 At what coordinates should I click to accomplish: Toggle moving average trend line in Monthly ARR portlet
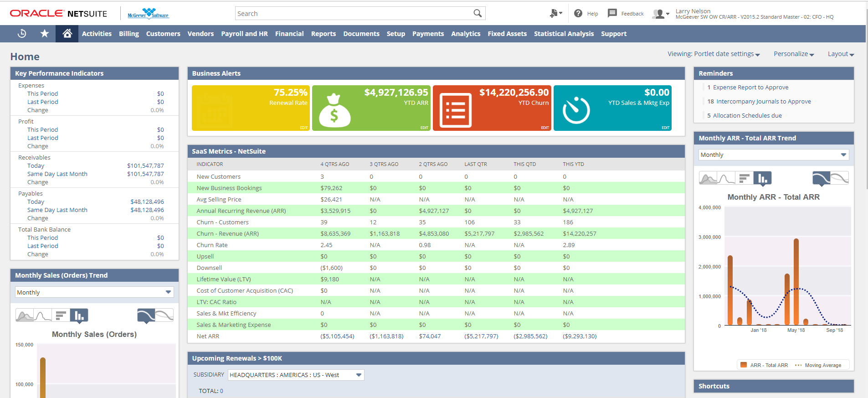(x=821, y=178)
